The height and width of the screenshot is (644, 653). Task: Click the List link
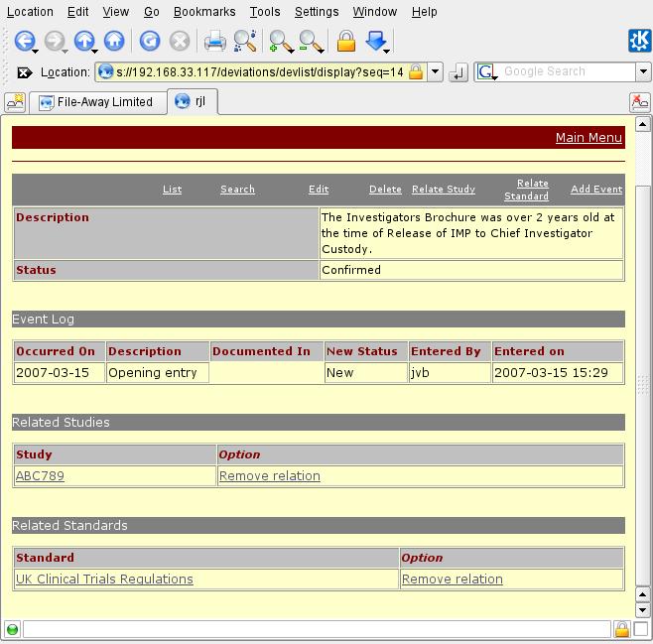(x=172, y=189)
